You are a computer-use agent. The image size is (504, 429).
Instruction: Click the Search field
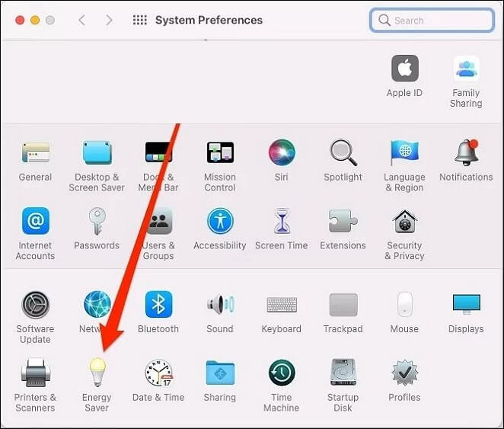(x=432, y=21)
